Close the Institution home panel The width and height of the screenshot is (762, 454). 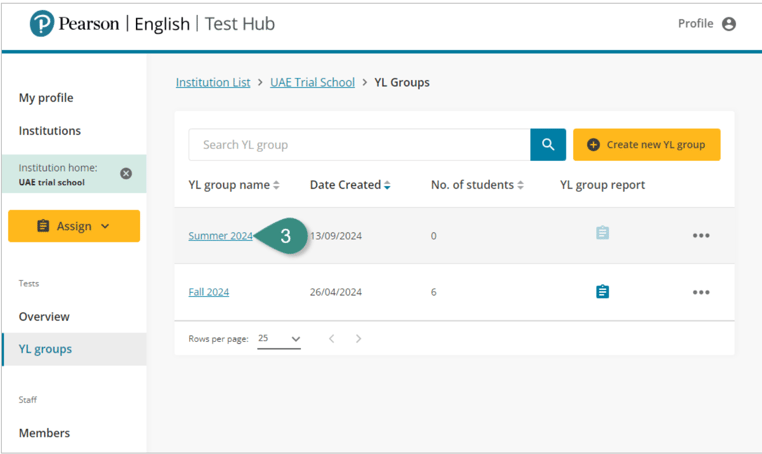tap(126, 173)
